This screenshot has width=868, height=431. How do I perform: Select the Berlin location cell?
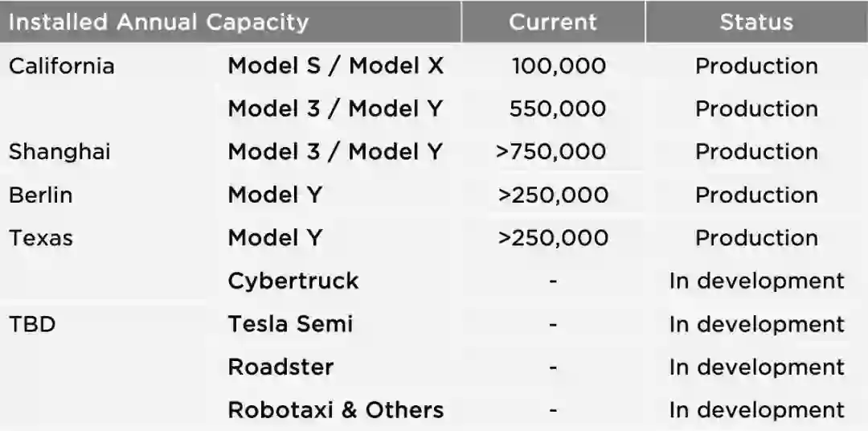pos(40,195)
